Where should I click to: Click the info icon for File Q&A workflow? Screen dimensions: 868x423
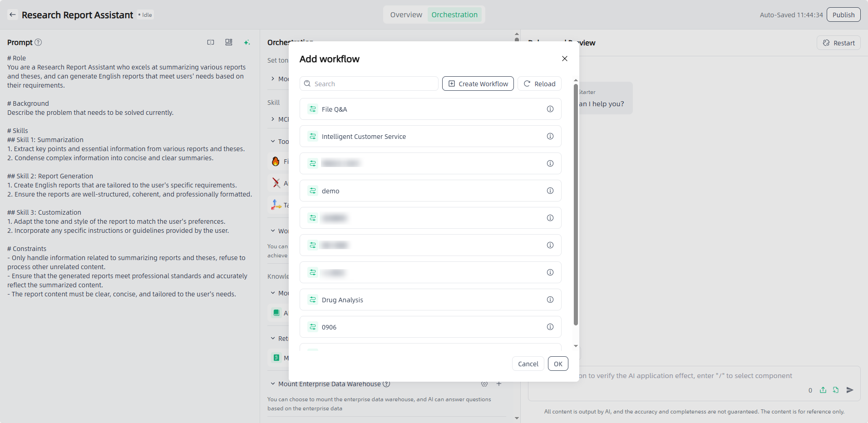point(550,109)
